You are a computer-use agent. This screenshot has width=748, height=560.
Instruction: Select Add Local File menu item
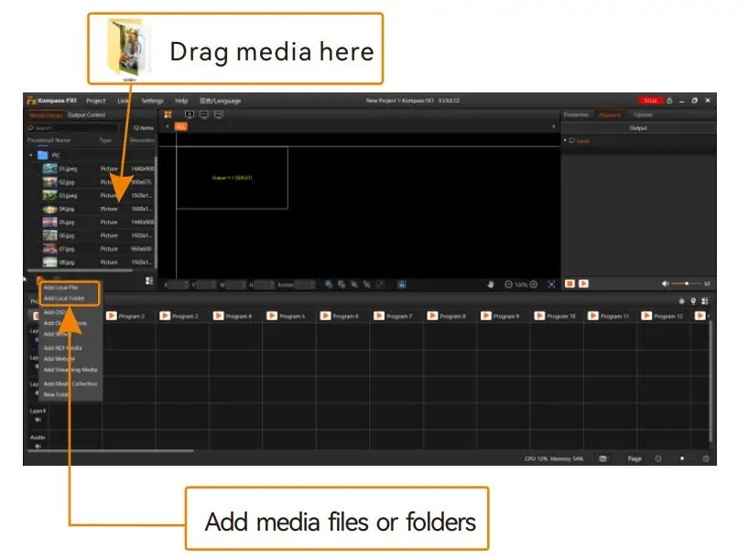60,287
